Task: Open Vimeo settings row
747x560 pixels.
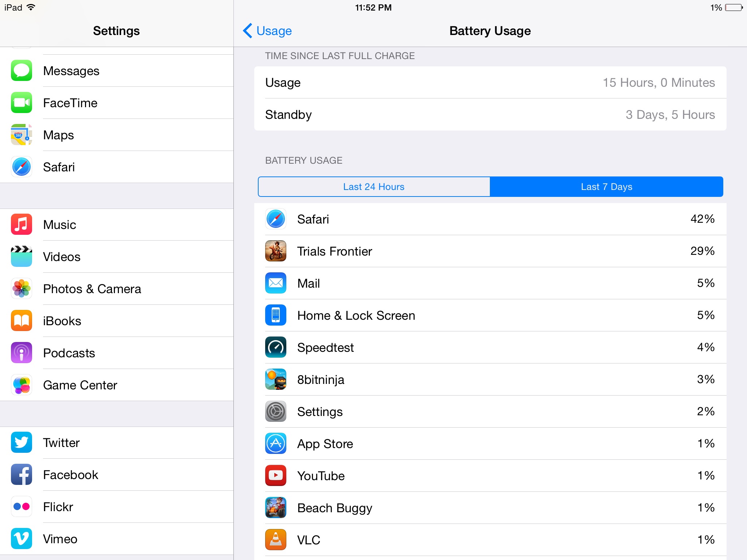Action: 117,539
